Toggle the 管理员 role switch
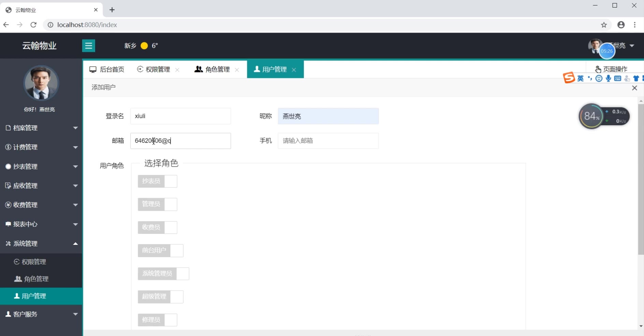The height and width of the screenshot is (336, 644). tap(158, 205)
